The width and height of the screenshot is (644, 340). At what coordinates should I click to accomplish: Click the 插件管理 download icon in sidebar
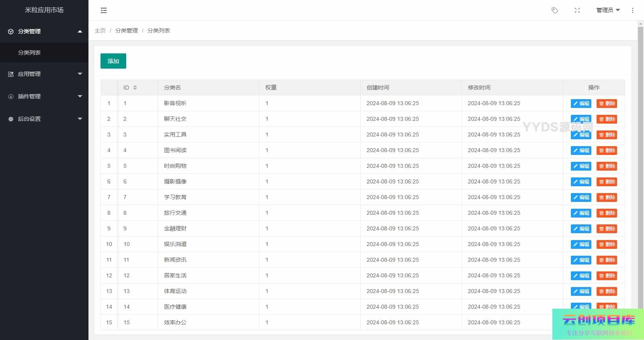tap(11, 97)
